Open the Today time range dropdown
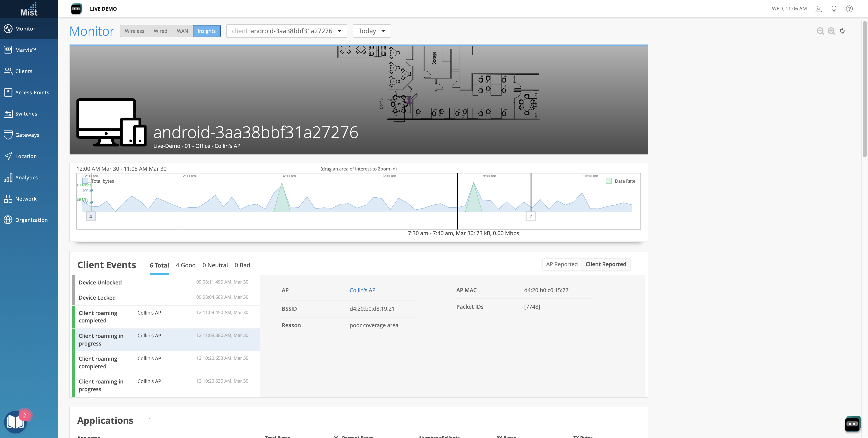 pyautogui.click(x=371, y=31)
